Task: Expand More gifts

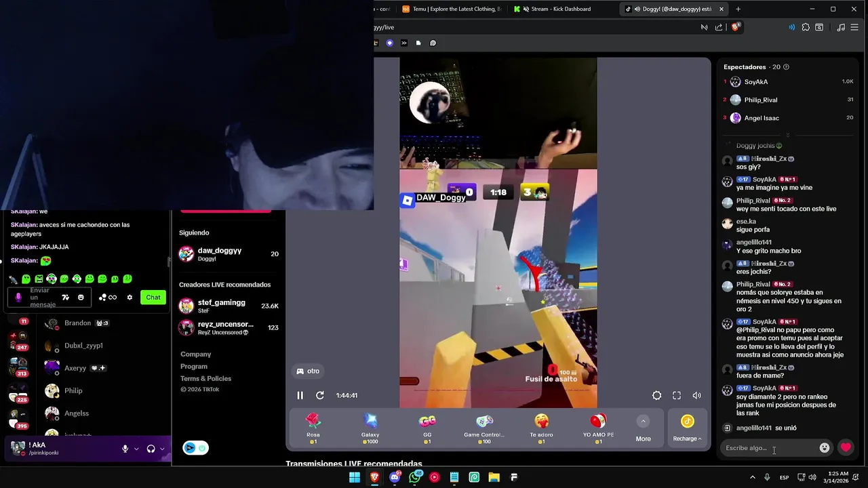Action: [643, 429]
